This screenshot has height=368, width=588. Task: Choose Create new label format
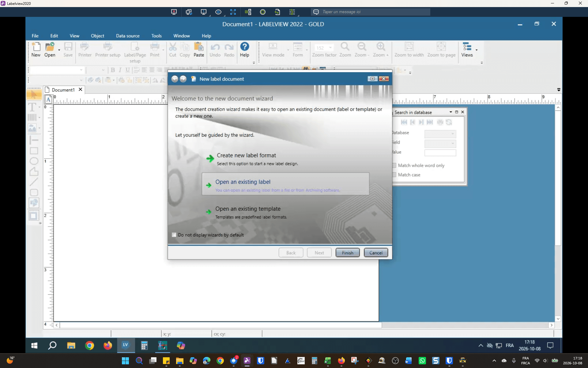246,155
